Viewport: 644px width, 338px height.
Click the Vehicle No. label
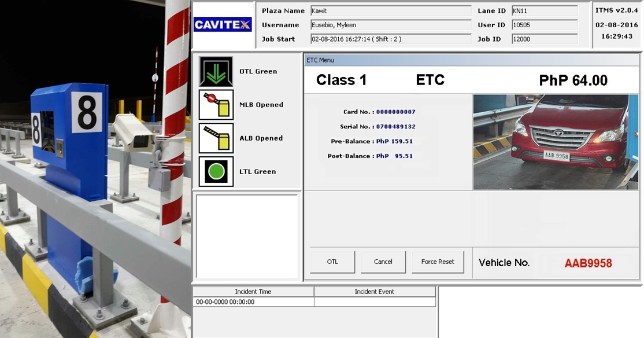click(504, 263)
